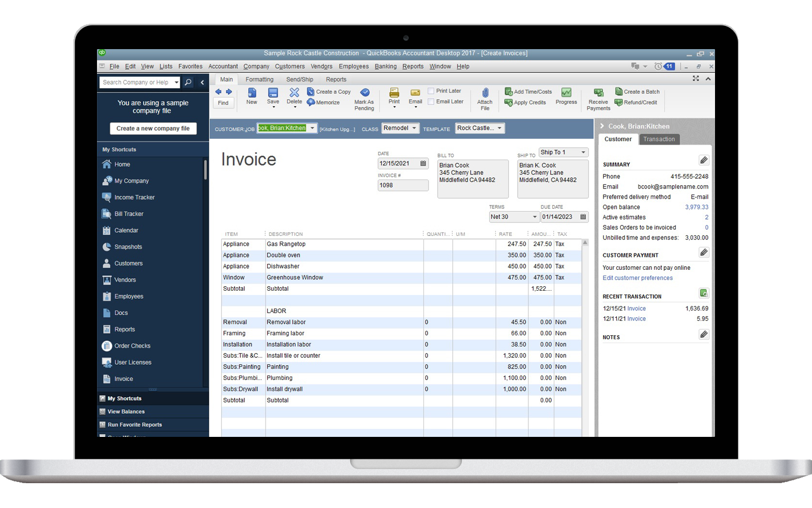Expand the Save button dropdown arrow
Image resolution: width=812 pixels, height=508 pixels.
pos(273,107)
